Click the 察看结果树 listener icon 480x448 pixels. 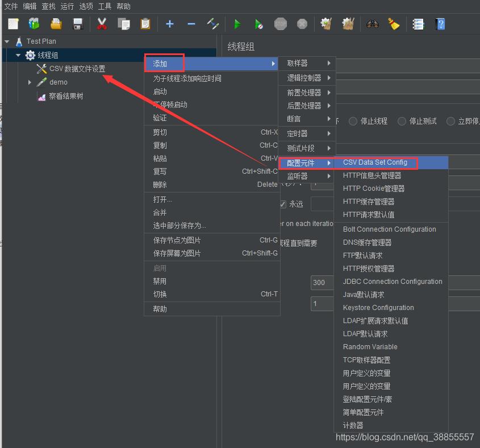(x=41, y=97)
